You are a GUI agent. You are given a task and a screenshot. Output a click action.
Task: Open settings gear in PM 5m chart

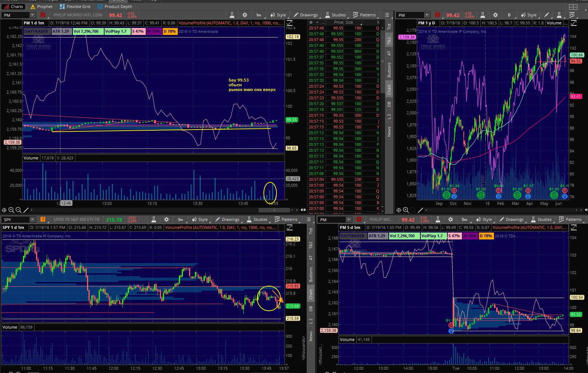tap(451, 219)
